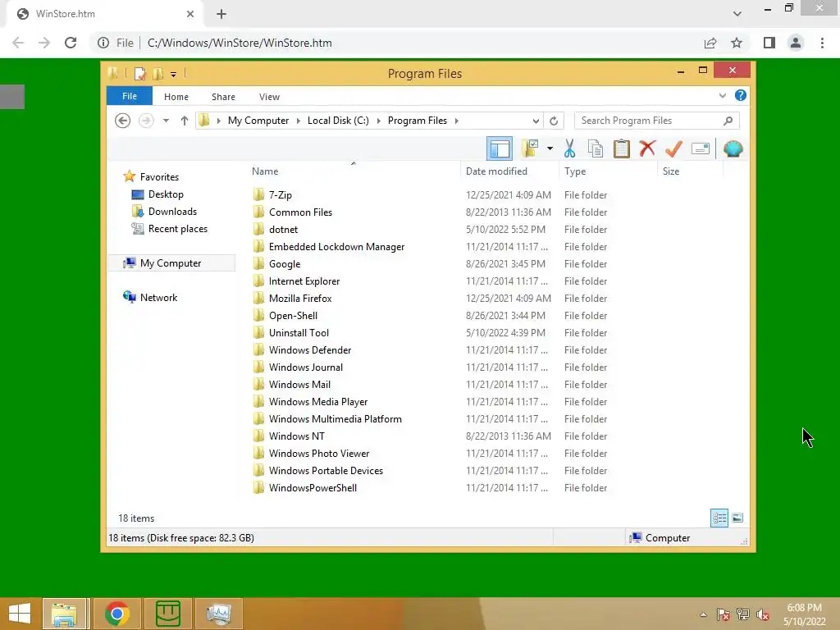
Task: Select Network in the navigation pane
Action: (158, 297)
